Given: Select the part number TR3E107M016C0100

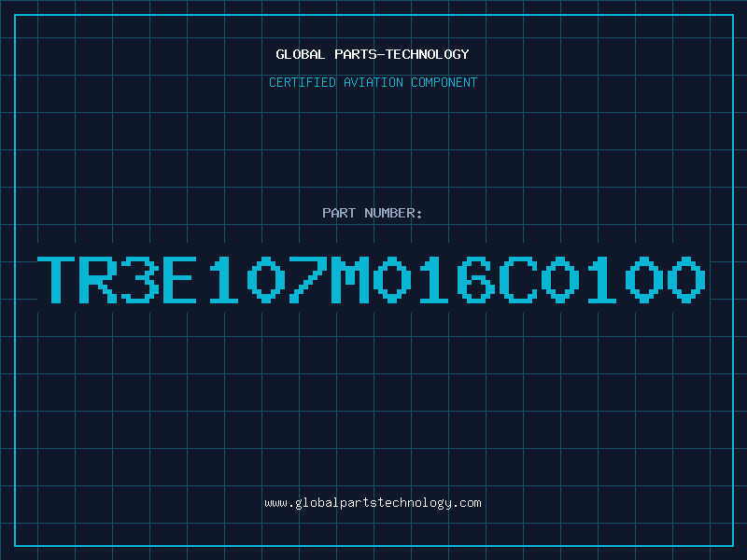Looking at the screenshot, I should click(x=372, y=279).
